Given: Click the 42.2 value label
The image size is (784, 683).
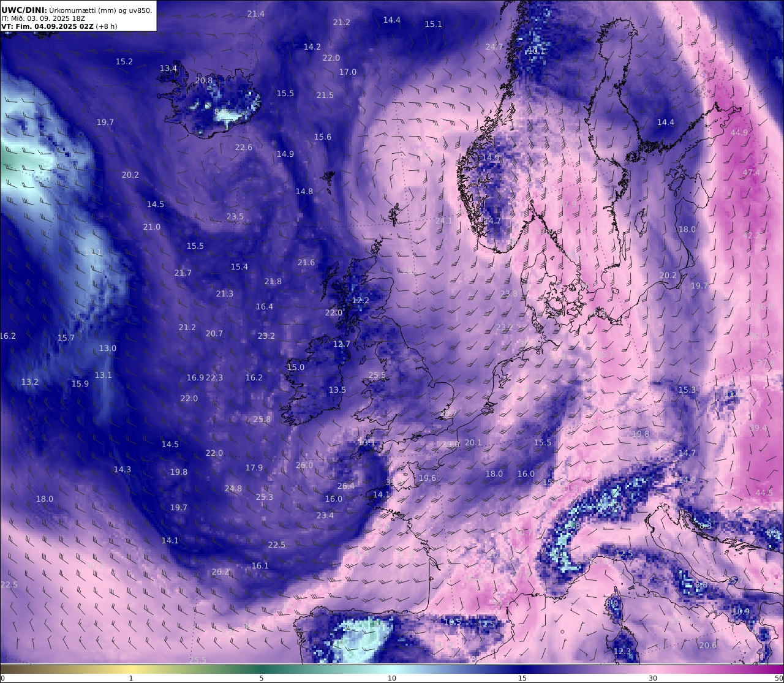Looking at the screenshot, I should tap(752, 235).
